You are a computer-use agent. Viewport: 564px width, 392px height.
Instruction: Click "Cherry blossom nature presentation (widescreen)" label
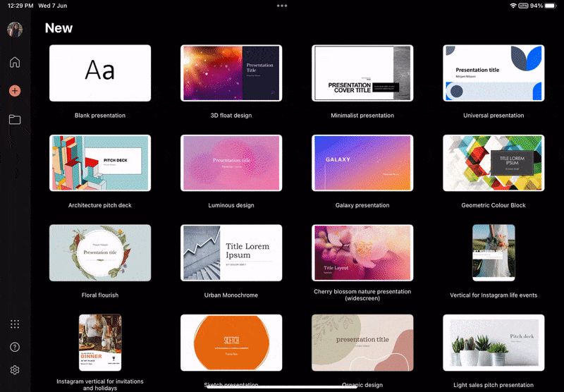click(362, 295)
